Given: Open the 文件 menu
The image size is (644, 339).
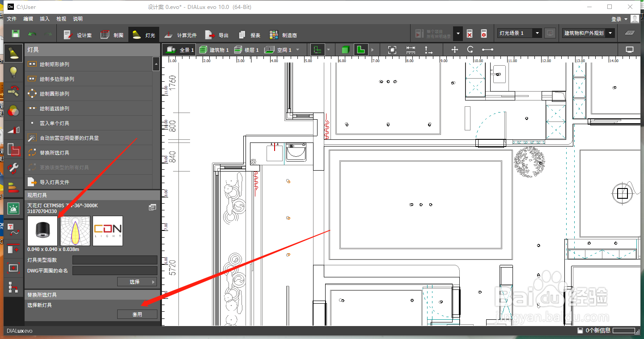Looking at the screenshot, I should tap(12, 19).
